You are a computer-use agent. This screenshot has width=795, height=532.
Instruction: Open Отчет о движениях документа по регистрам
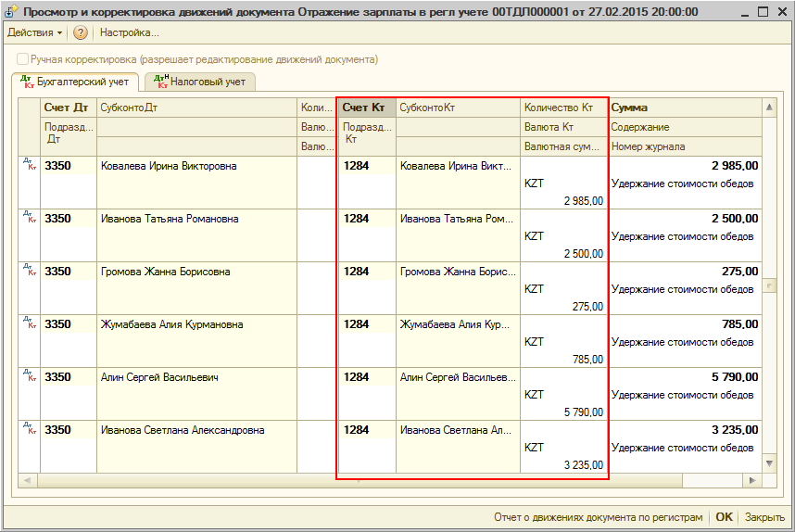599,517
